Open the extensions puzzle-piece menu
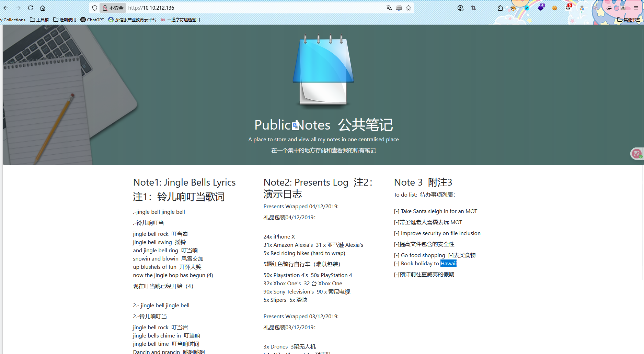The image size is (644, 354). pos(500,8)
